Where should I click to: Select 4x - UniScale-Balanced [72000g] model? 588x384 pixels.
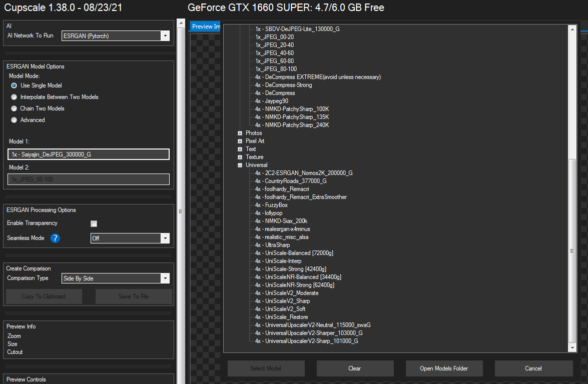click(294, 253)
